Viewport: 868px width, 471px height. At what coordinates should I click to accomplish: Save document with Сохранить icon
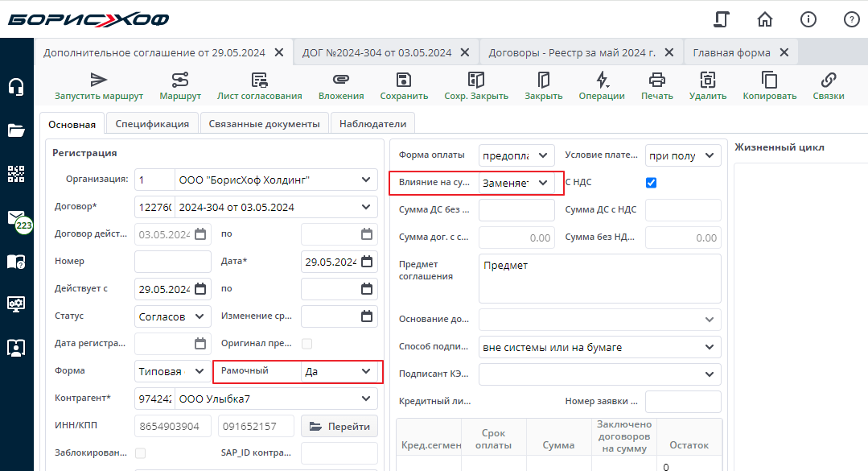point(404,80)
